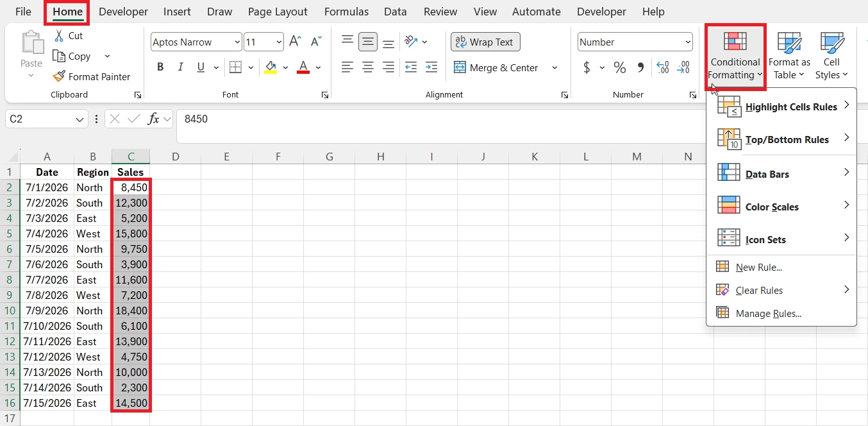Apply top vertical alignment
The width and height of the screenshot is (868, 426).
347,42
